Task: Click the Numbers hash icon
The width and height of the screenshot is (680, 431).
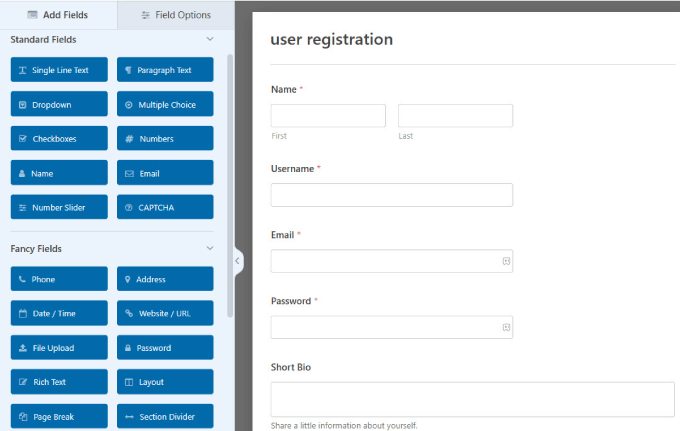Action: [129, 139]
